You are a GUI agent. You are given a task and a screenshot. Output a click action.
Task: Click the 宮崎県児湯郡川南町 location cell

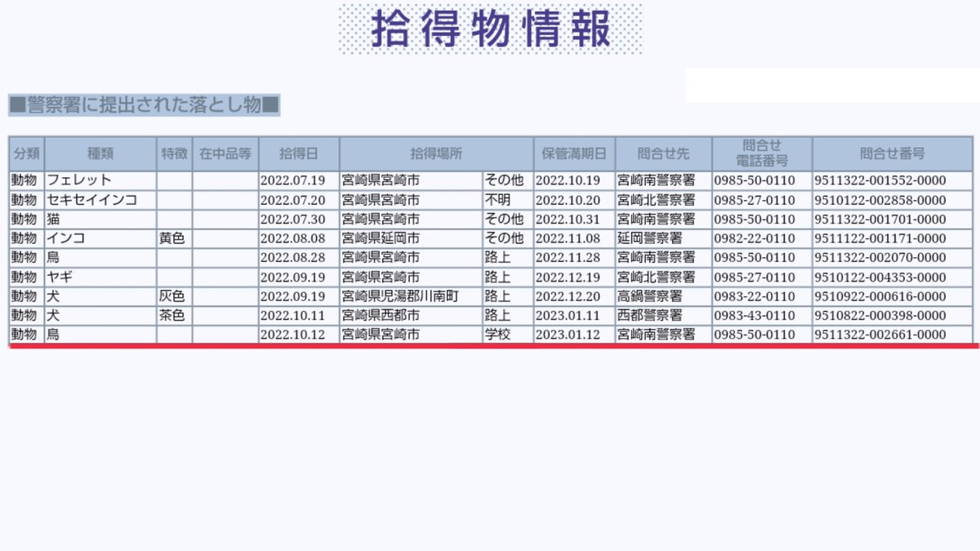pyautogui.click(x=411, y=295)
